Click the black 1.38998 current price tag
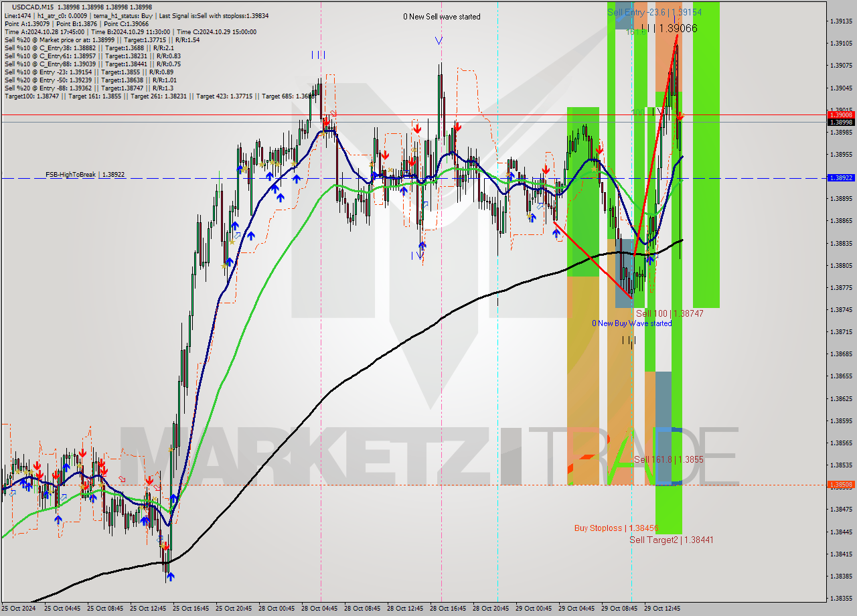The width and height of the screenshot is (857, 616). 840,122
